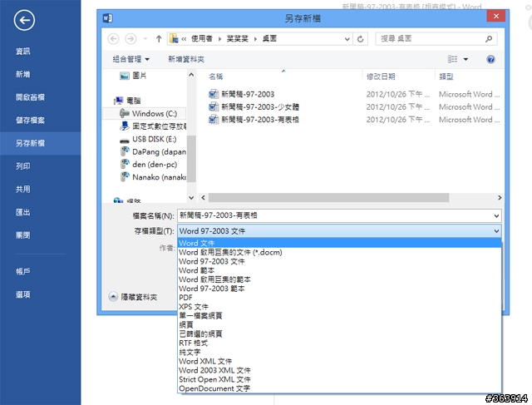
Task: Open view options dropdown arrow
Action: tap(465, 59)
